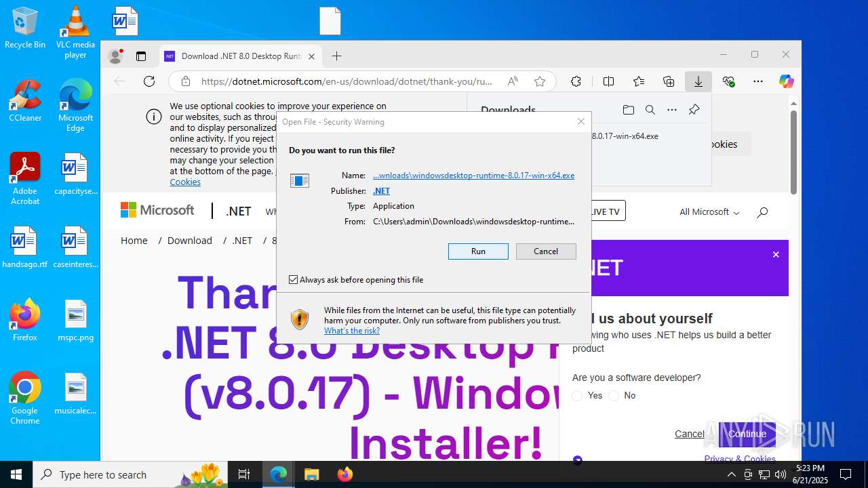868x488 pixels.
Task: Toggle Split screen icon in Edge toolbar
Action: (x=608, y=81)
